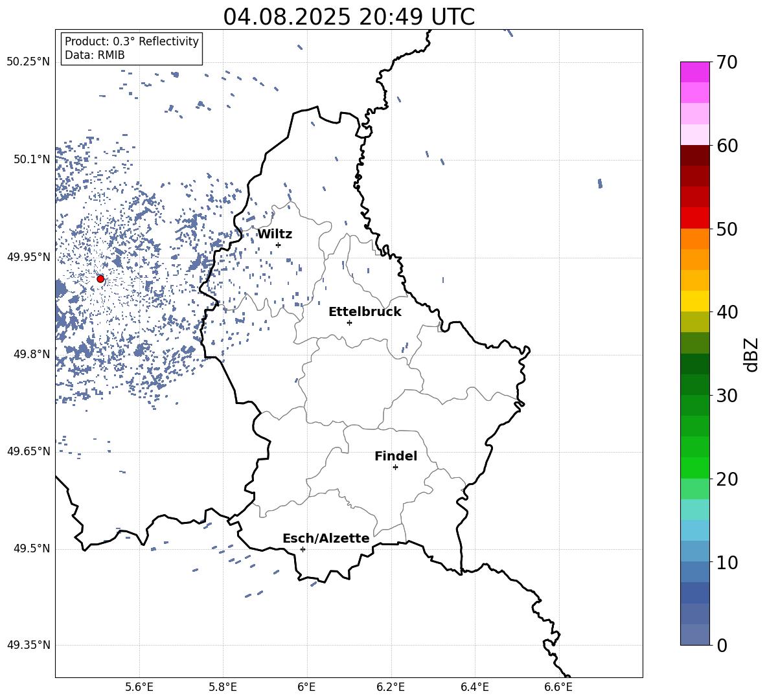
Task: Click the red radar location dot
Action: (x=100, y=279)
